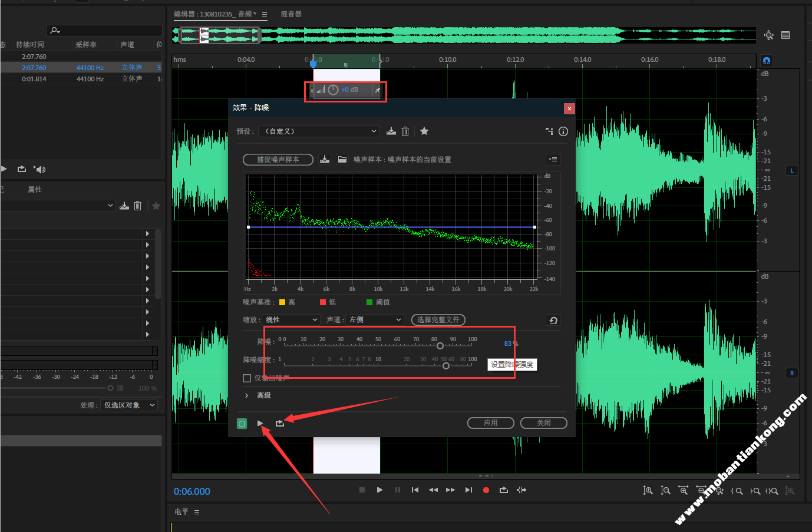Reset the noise reduction curve
This screenshot has width=812, height=532.
click(x=553, y=320)
